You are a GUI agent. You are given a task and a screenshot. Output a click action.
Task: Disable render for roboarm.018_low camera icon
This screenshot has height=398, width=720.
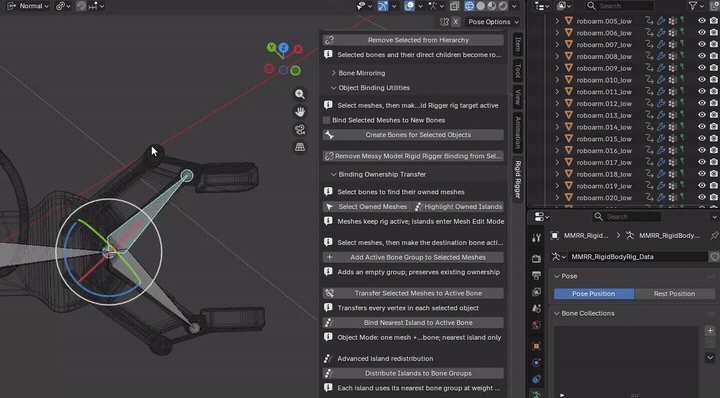pos(714,174)
